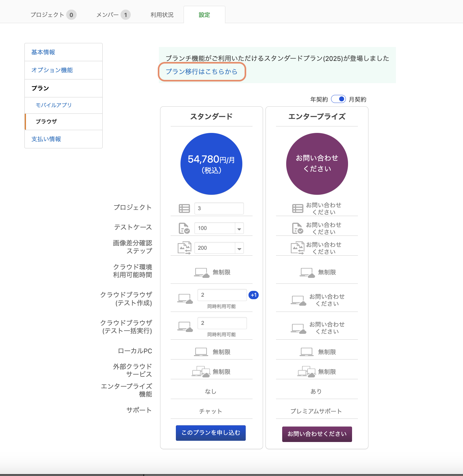Click the Standard cloud usage time icon
This screenshot has height=476, width=463.
(202, 273)
